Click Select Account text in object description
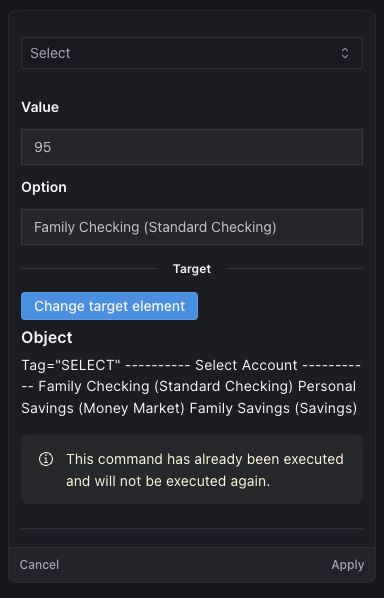The image size is (384, 598). [x=246, y=365]
